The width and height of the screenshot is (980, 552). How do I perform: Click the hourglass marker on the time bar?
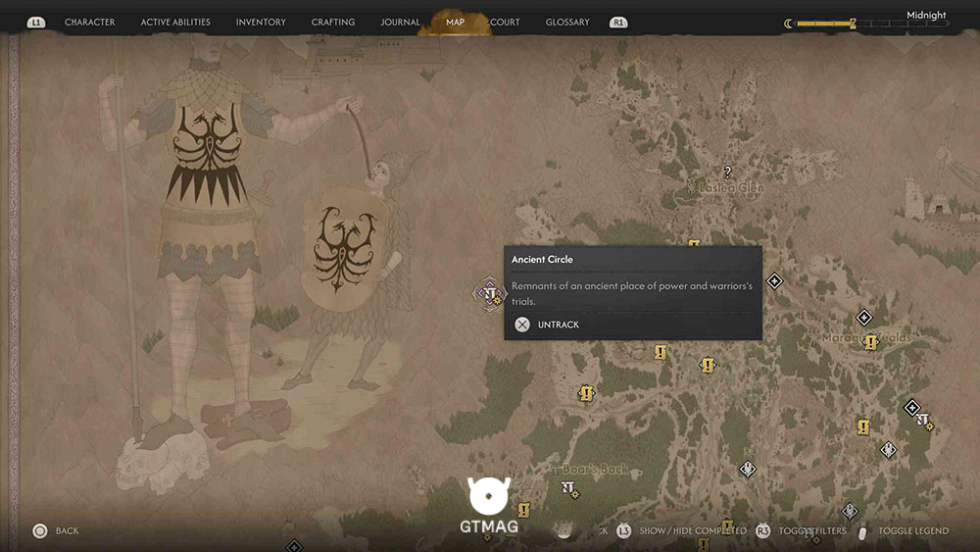853,24
